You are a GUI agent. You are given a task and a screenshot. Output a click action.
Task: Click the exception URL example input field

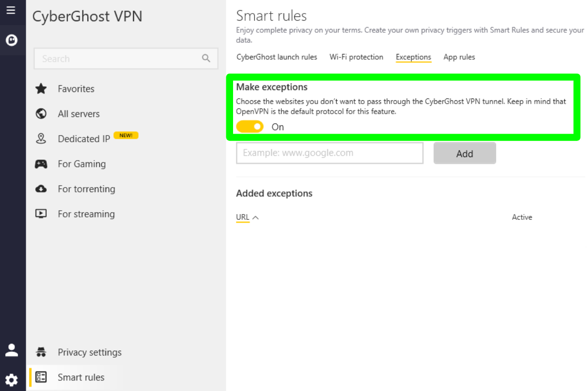pos(330,153)
